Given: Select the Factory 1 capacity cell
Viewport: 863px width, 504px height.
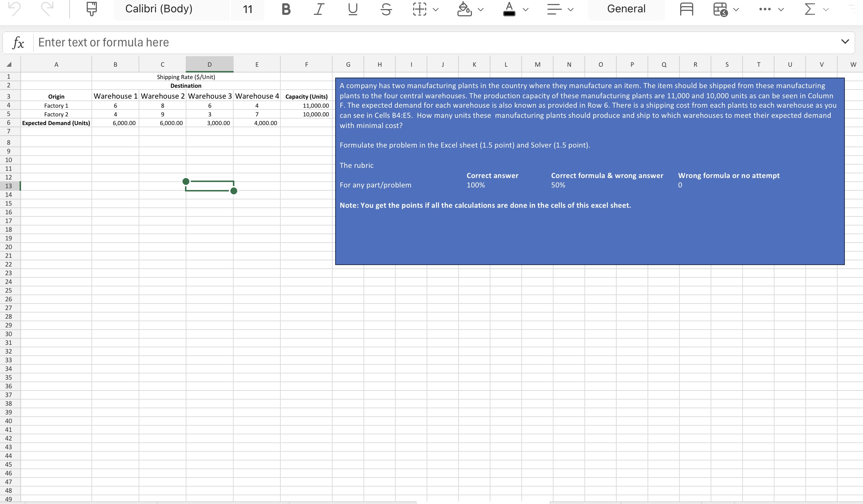Looking at the screenshot, I should pos(307,106).
